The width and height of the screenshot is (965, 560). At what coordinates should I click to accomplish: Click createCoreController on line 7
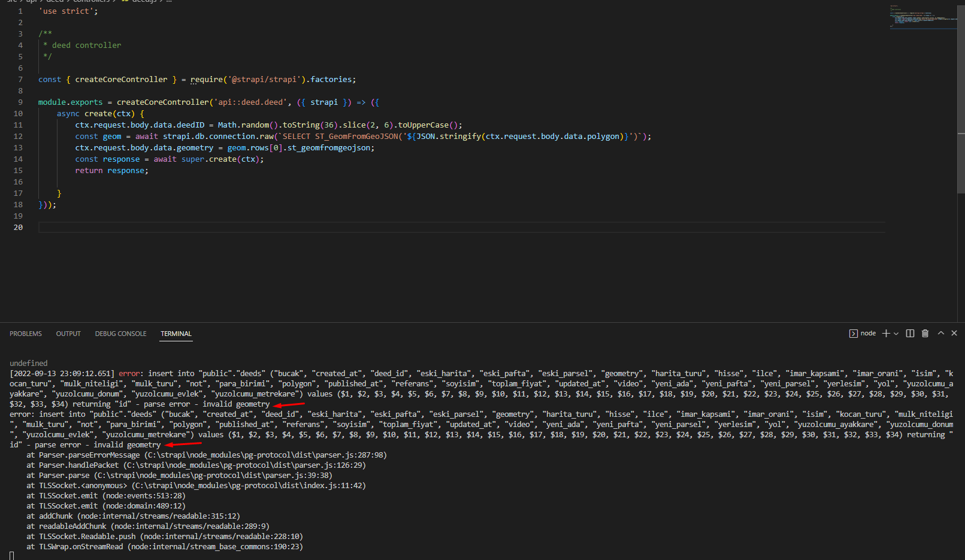(121, 80)
